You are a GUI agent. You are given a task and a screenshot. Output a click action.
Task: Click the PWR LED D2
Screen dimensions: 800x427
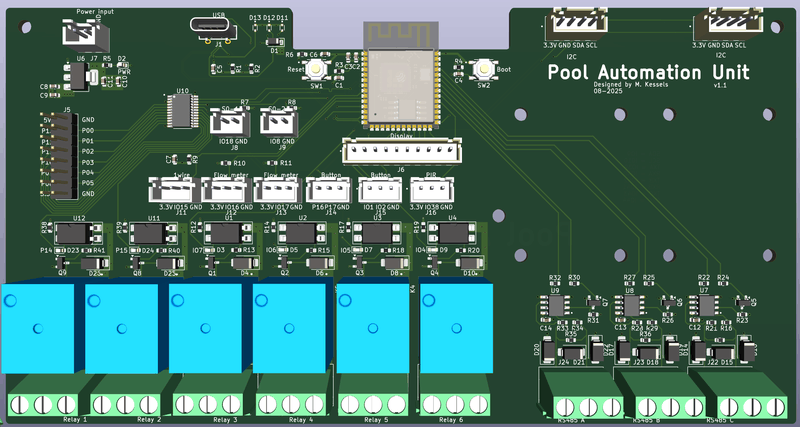[122, 65]
